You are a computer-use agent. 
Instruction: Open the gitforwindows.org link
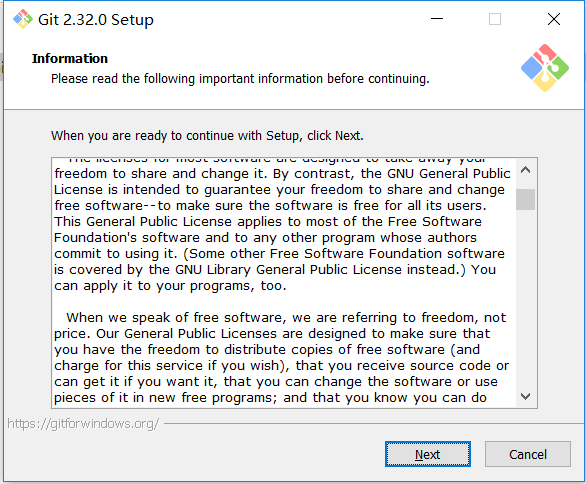click(83, 424)
